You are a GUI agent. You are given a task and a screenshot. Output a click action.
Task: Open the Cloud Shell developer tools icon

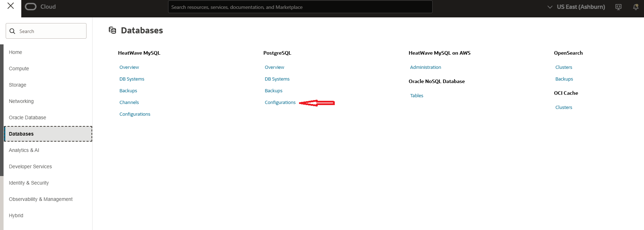click(x=618, y=7)
